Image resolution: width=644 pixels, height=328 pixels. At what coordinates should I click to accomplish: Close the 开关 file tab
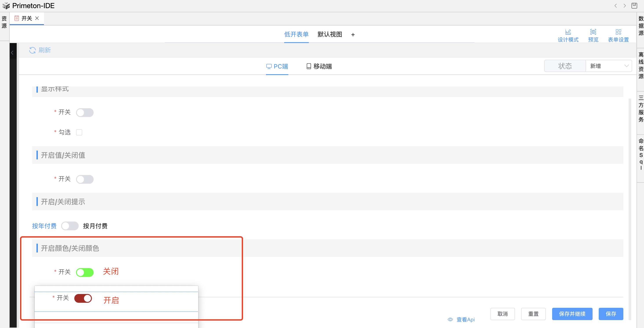point(37,18)
